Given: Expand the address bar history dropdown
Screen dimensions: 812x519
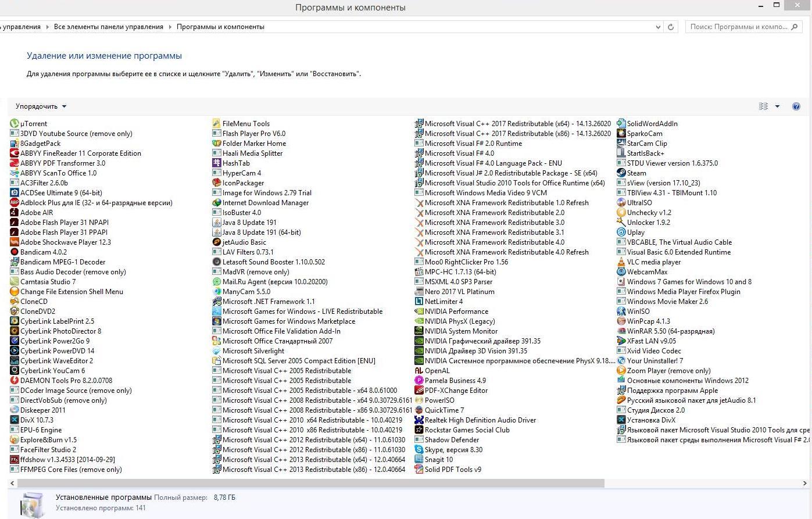Looking at the screenshot, I should [658, 27].
